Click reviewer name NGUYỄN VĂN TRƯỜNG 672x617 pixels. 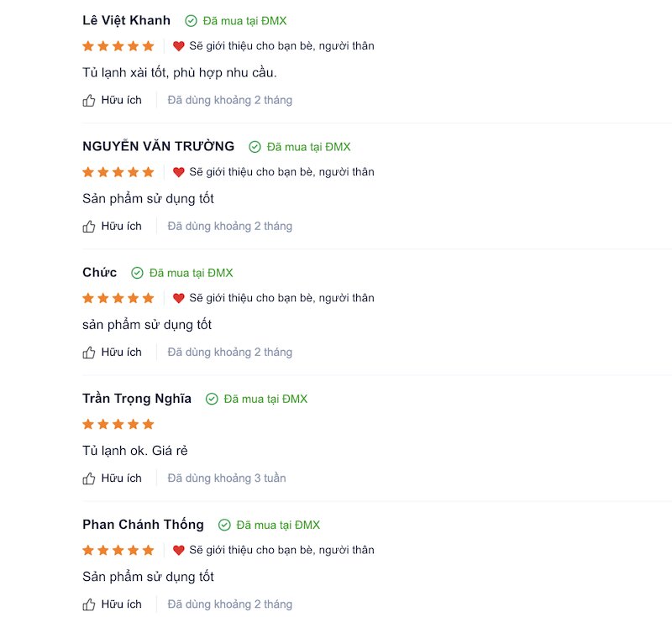click(158, 146)
